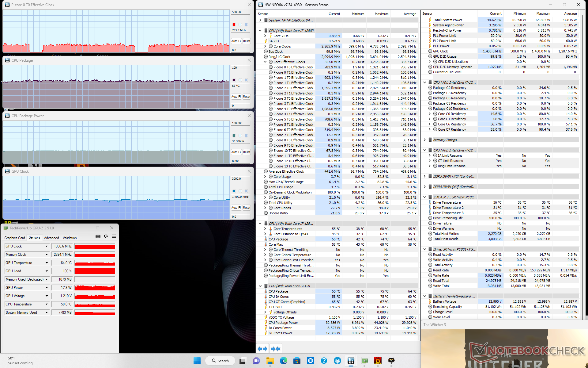Open the Advanced tab in GPU-Z
This screenshot has height=368, width=588.
(51, 238)
